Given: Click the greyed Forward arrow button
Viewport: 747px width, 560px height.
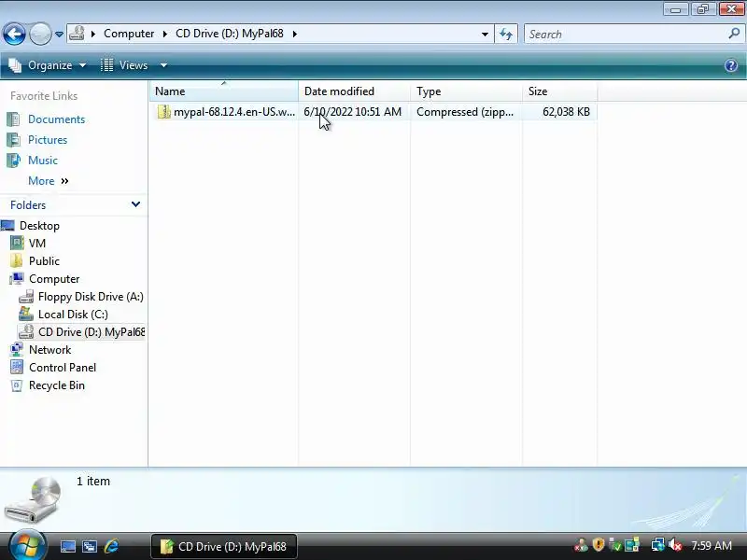Looking at the screenshot, I should pyautogui.click(x=40, y=35).
